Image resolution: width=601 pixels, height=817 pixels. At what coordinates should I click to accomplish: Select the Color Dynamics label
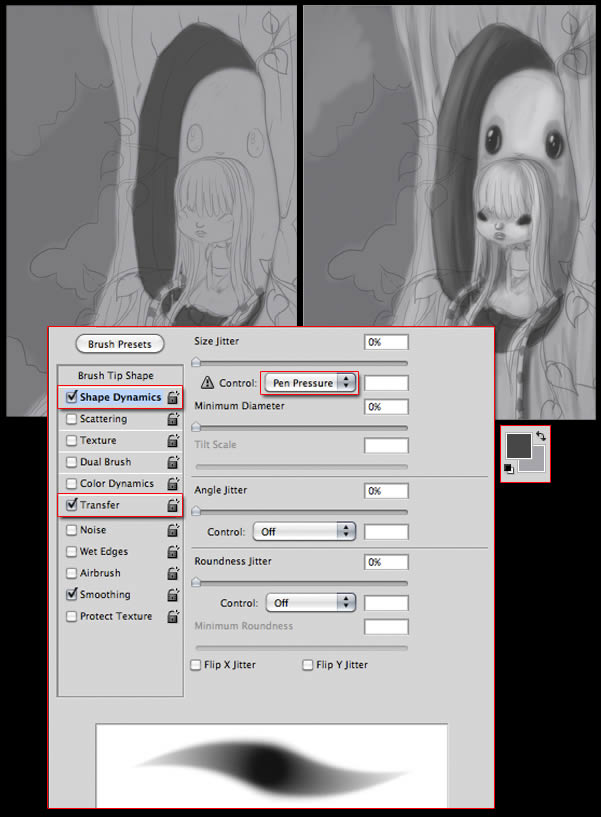[117, 484]
